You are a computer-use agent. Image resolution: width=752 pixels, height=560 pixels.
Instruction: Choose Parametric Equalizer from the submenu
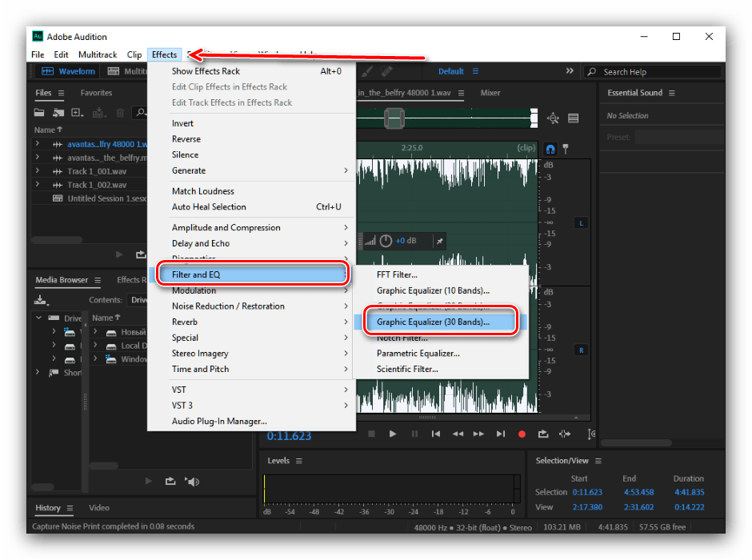coord(418,353)
